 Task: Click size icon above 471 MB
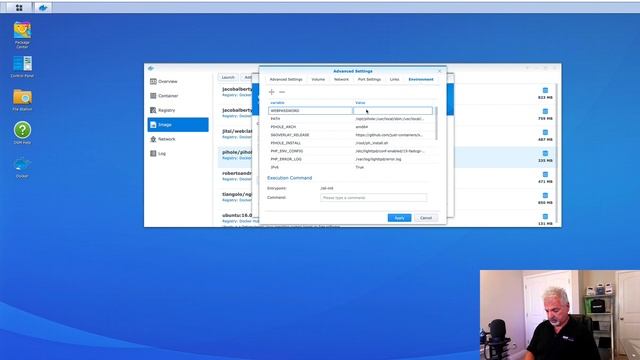coord(545,174)
